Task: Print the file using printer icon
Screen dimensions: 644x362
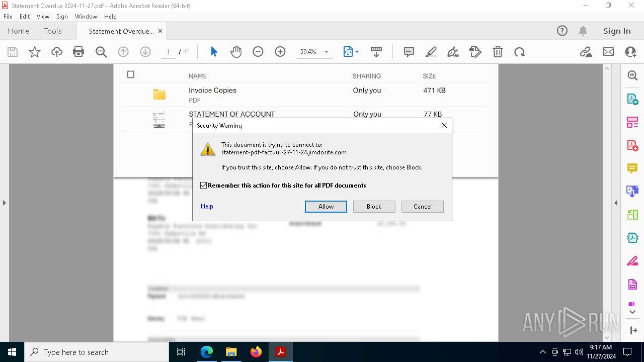Action: pyautogui.click(x=78, y=52)
